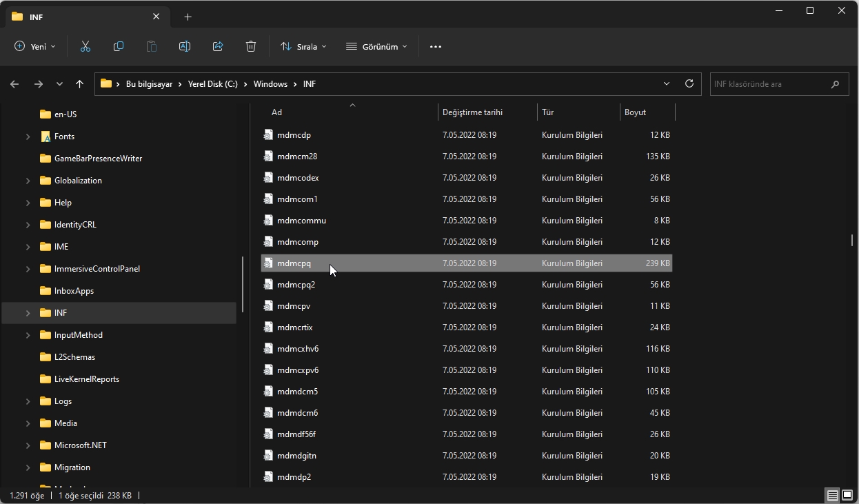Refresh the INF folder view
Viewport: 859px width, 504px height.
pyautogui.click(x=689, y=83)
